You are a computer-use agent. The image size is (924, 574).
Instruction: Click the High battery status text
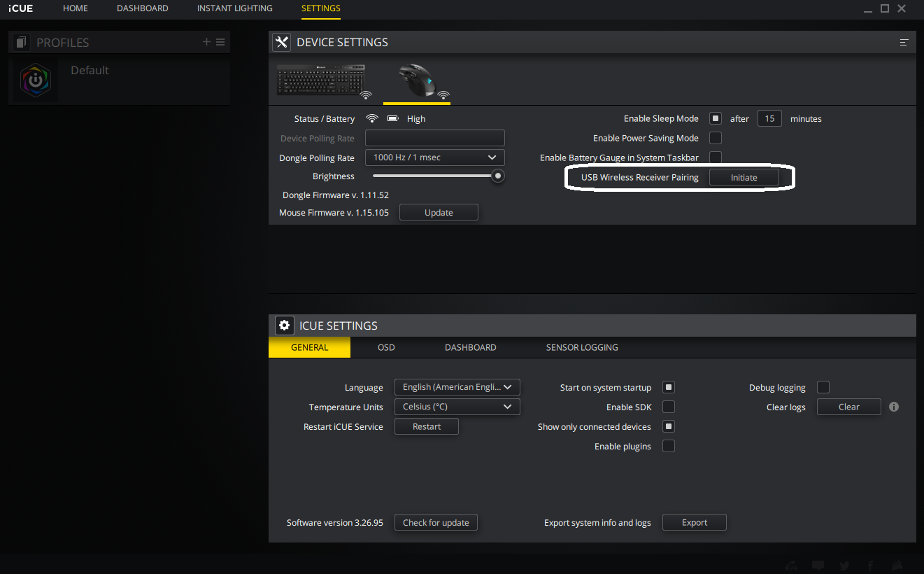pyautogui.click(x=416, y=119)
